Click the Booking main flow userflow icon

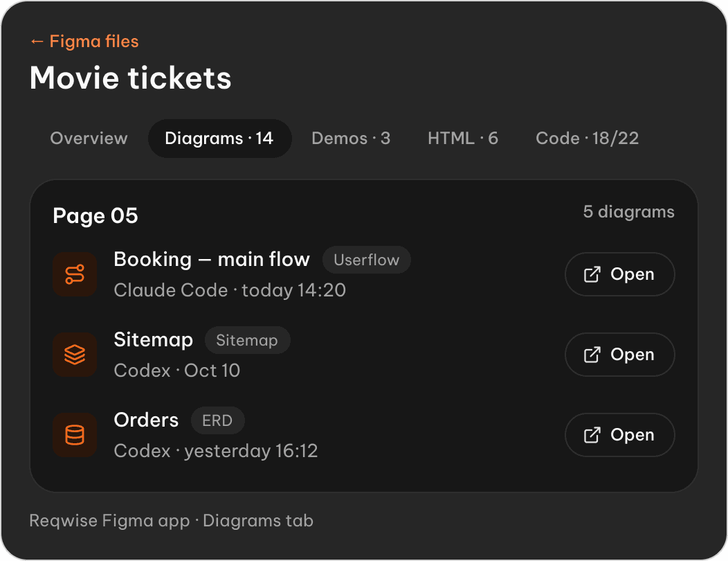point(75,274)
